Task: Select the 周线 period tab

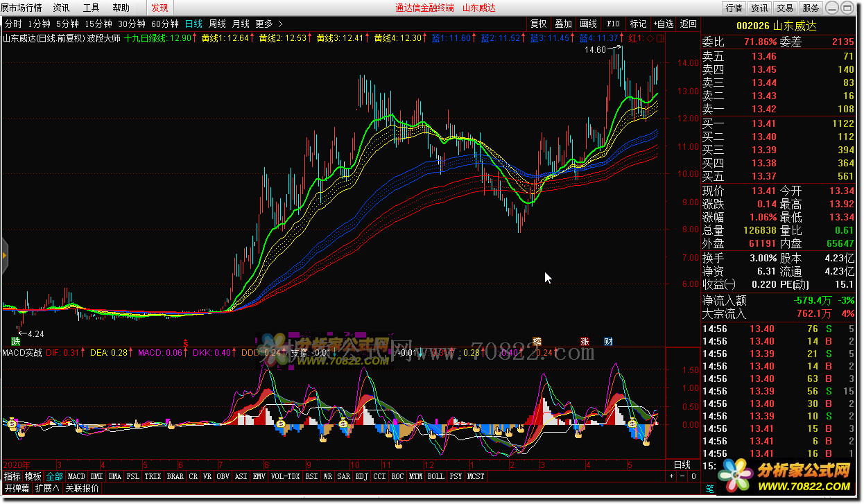Action: tap(218, 23)
